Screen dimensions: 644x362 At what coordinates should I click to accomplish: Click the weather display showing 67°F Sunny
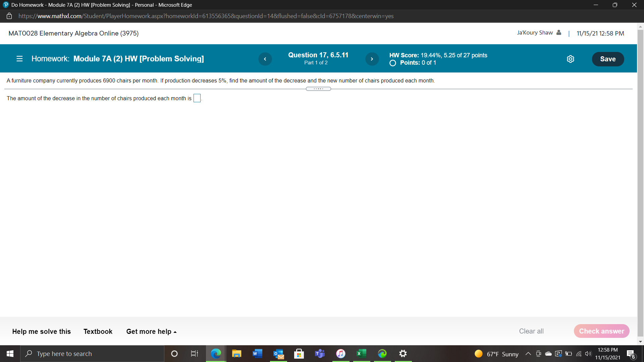click(x=496, y=354)
